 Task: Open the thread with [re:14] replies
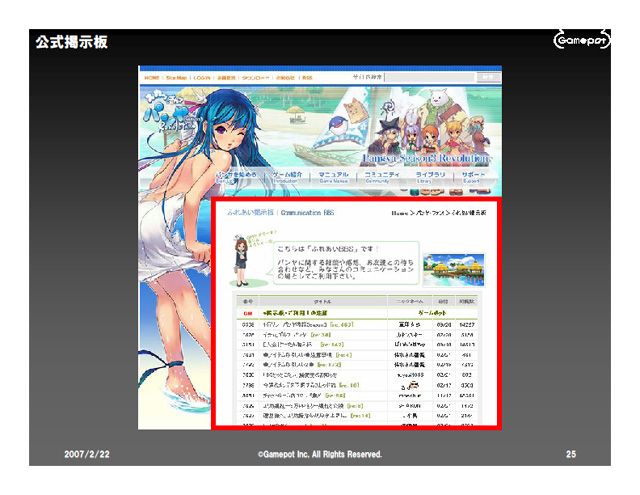316,416
